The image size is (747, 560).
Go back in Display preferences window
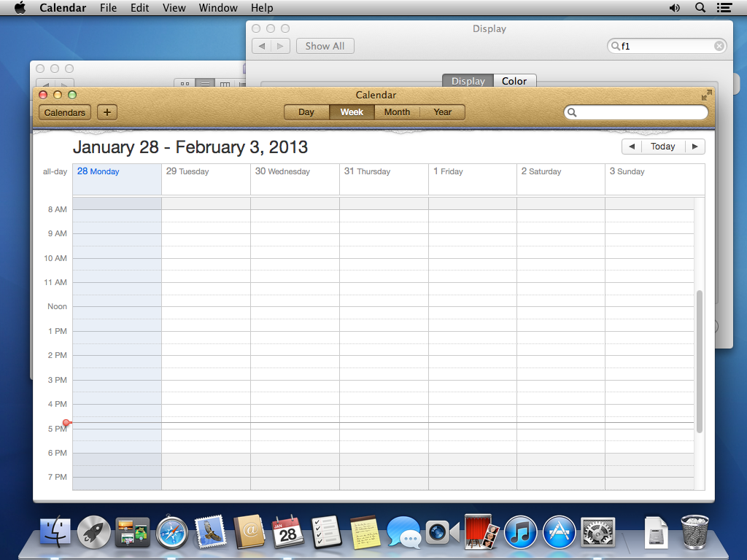coord(262,46)
